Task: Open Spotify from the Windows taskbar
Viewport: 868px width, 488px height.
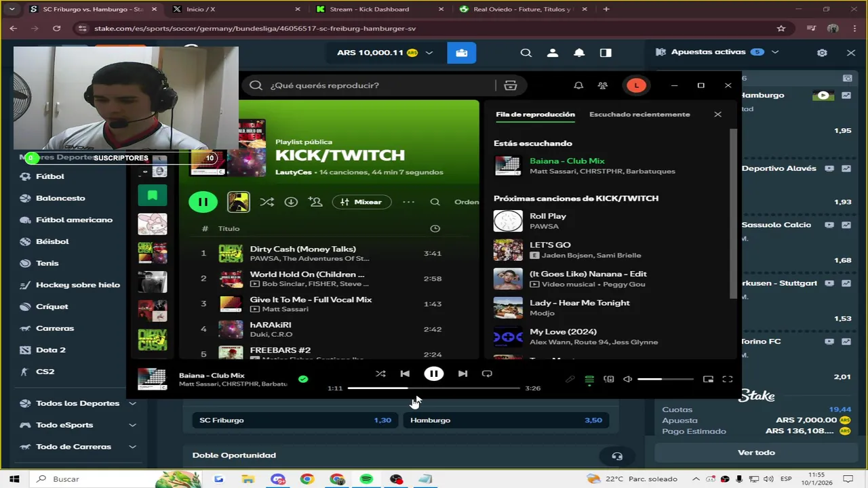Action: point(366,479)
